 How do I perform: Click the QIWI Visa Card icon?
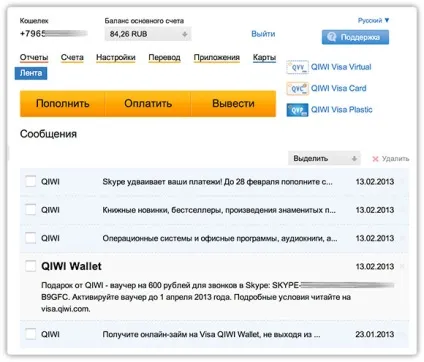click(x=297, y=89)
